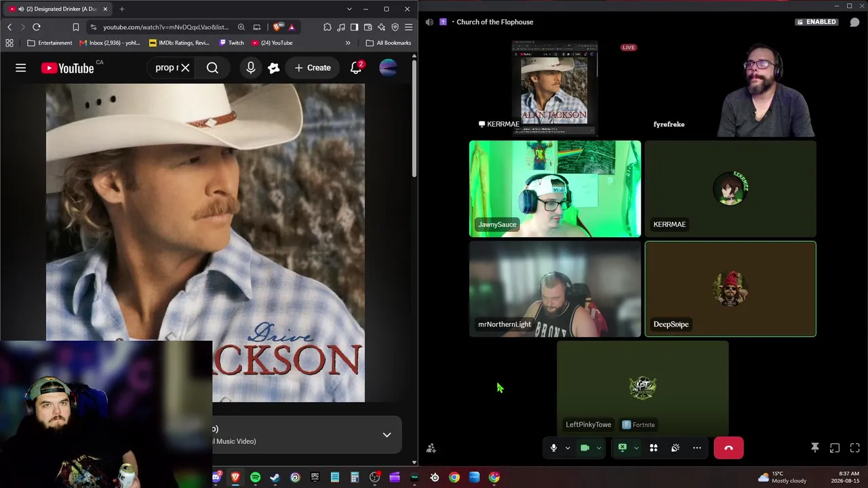Open the Gmail Inbox bookmark
Screen dimensions: 868x488
tap(110, 43)
